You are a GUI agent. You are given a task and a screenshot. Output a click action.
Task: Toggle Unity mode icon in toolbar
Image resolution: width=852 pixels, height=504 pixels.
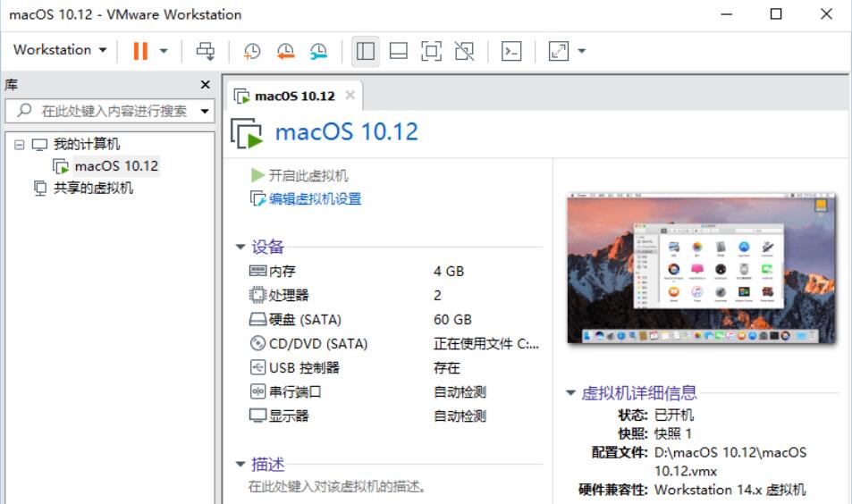point(464,51)
